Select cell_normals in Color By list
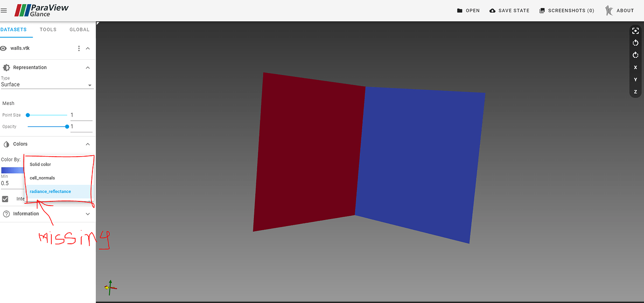This screenshot has height=303, width=644. (x=59, y=178)
